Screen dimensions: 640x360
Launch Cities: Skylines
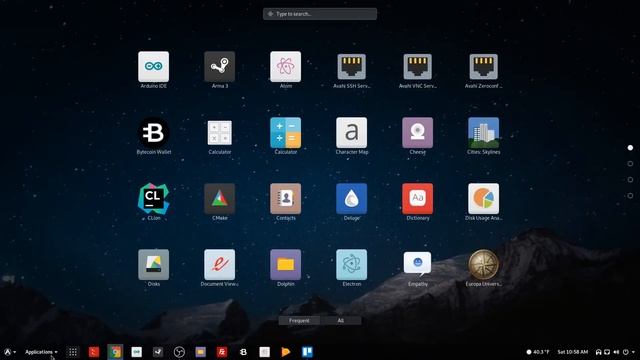click(484, 133)
